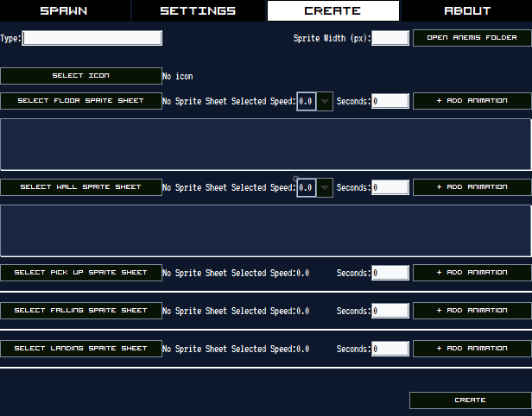Open the Settings tab
Image resolution: width=532 pixels, height=416 pixels.
[x=198, y=10]
